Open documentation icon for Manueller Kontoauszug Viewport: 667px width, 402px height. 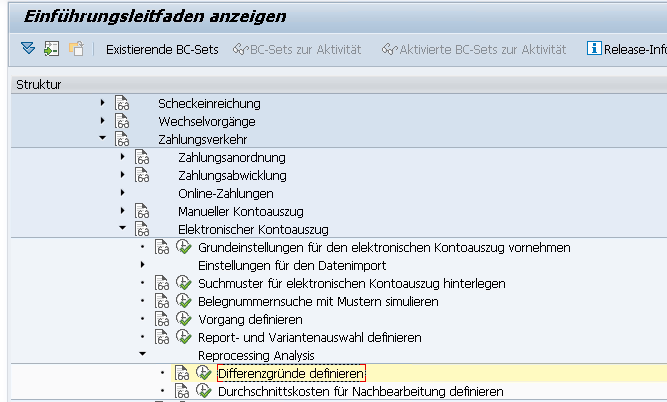point(142,211)
